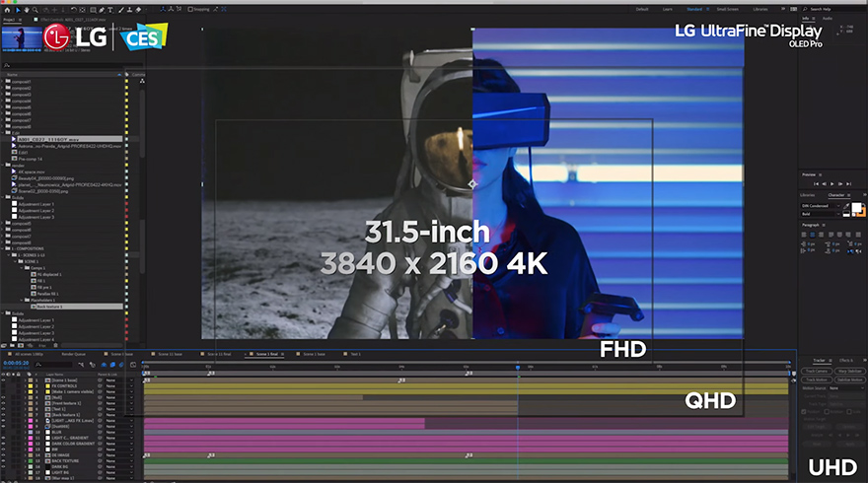Click the Track Motion button
This screenshot has height=483, width=868.
click(817, 380)
